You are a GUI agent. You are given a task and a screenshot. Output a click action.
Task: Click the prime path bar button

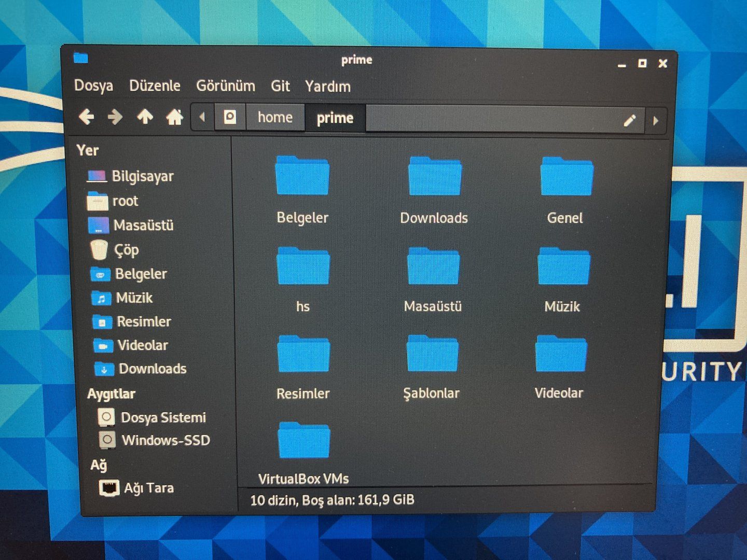pyautogui.click(x=335, y=118)
